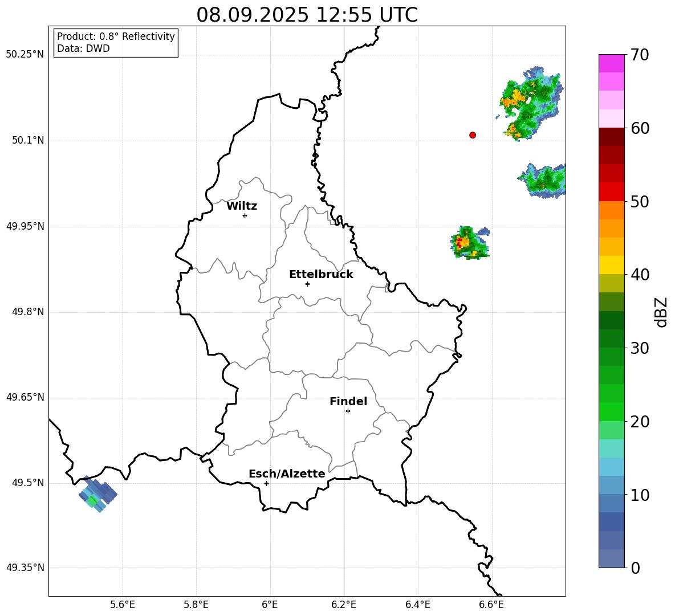Click the light blue colorbar segment near 15
The image size is (675, 616).
(611, 467)
